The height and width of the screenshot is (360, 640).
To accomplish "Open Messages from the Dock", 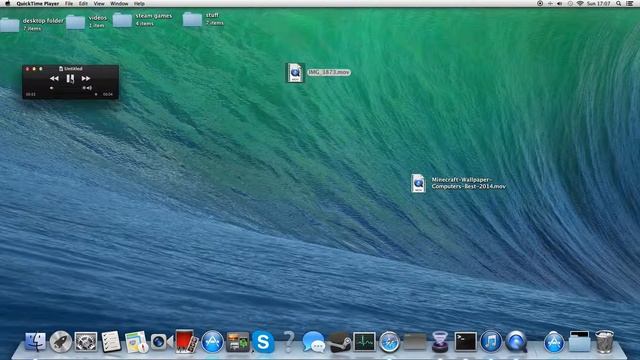I will click(313, 342).
